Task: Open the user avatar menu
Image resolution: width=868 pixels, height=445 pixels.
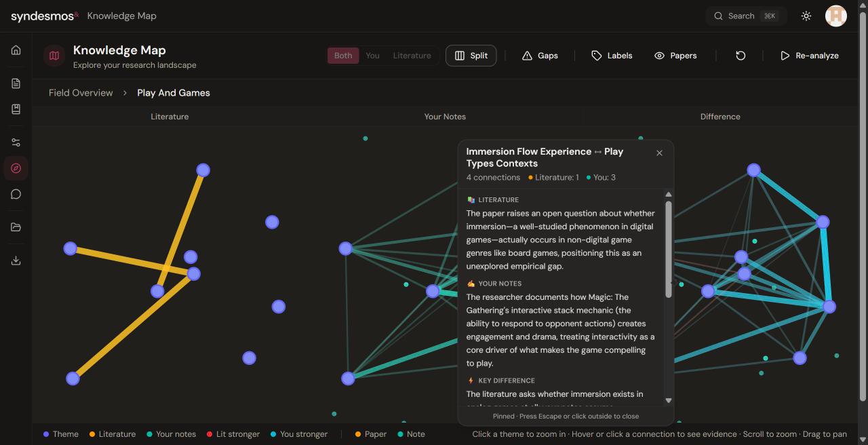Action: 836,16
